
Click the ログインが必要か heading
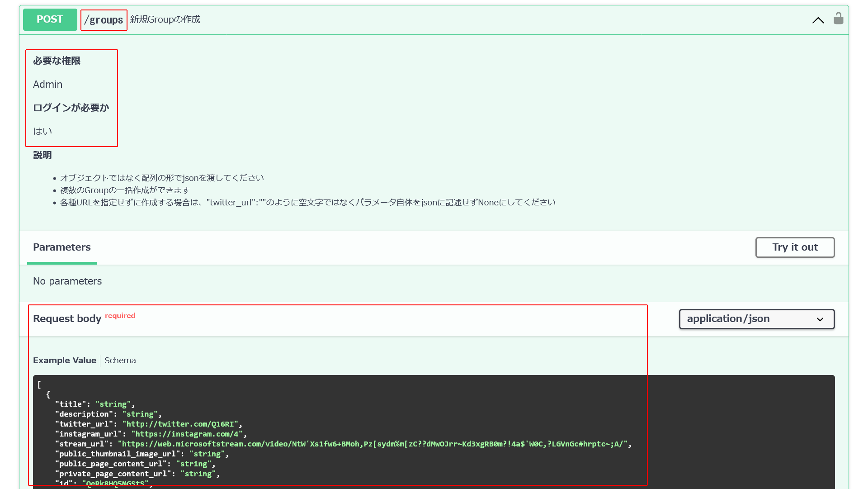coord(71,108)
